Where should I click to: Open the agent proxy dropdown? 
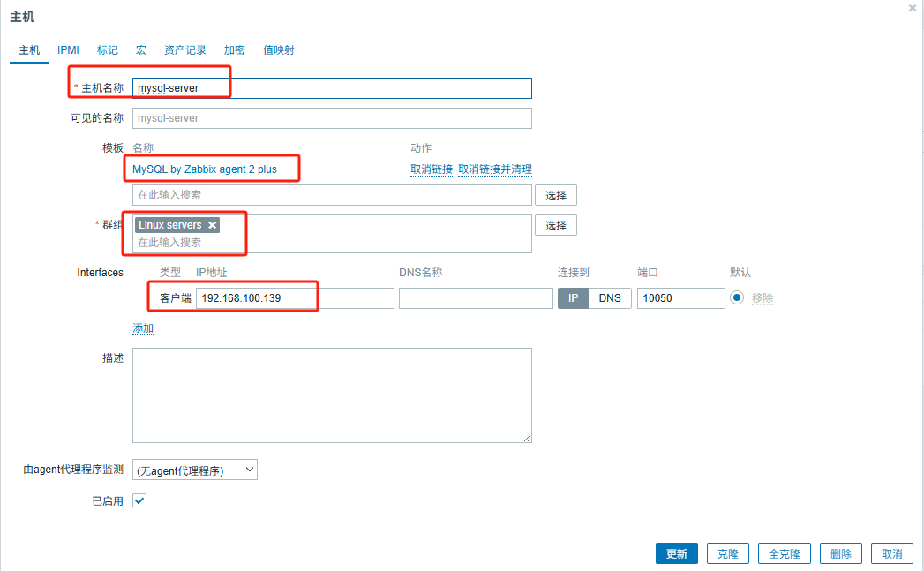195,470
